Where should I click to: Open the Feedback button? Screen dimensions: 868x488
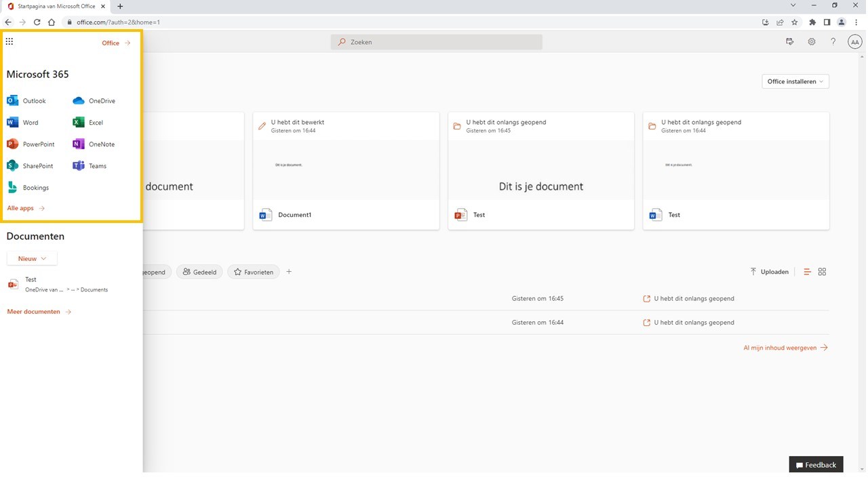tap(816, 465)
